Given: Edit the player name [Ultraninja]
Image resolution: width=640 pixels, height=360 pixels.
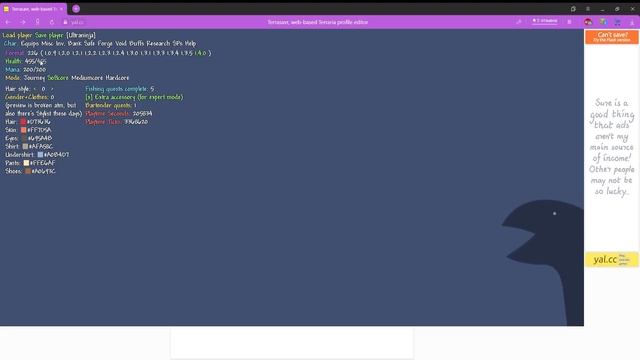Looking at the screenshot, I should tap(81, 36).
